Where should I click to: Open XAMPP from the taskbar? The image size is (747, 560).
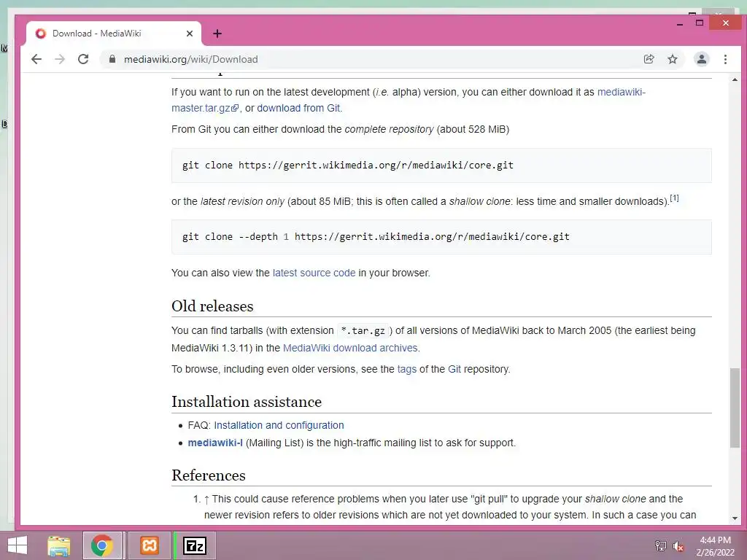pyautogui.click(x=149, y=545)
